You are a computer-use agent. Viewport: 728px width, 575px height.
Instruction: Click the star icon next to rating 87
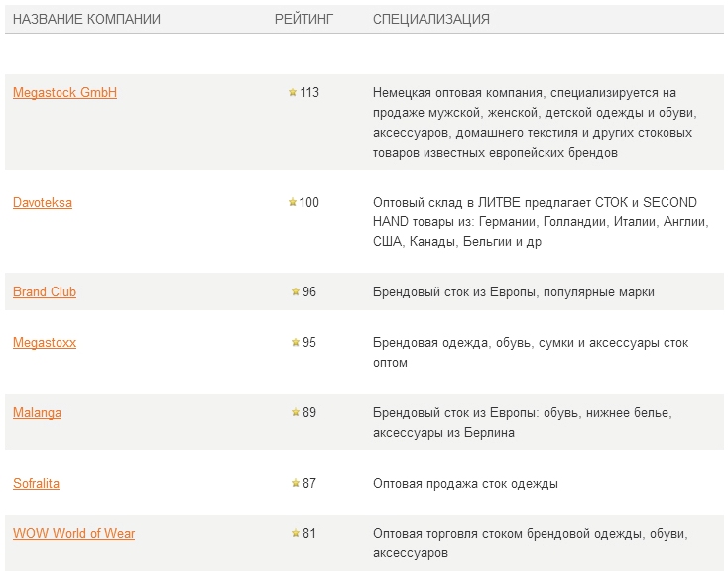296,483
